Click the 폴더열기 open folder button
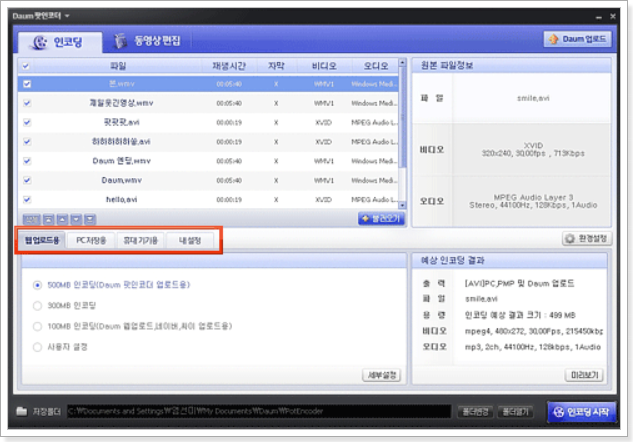 click(516, 412)
